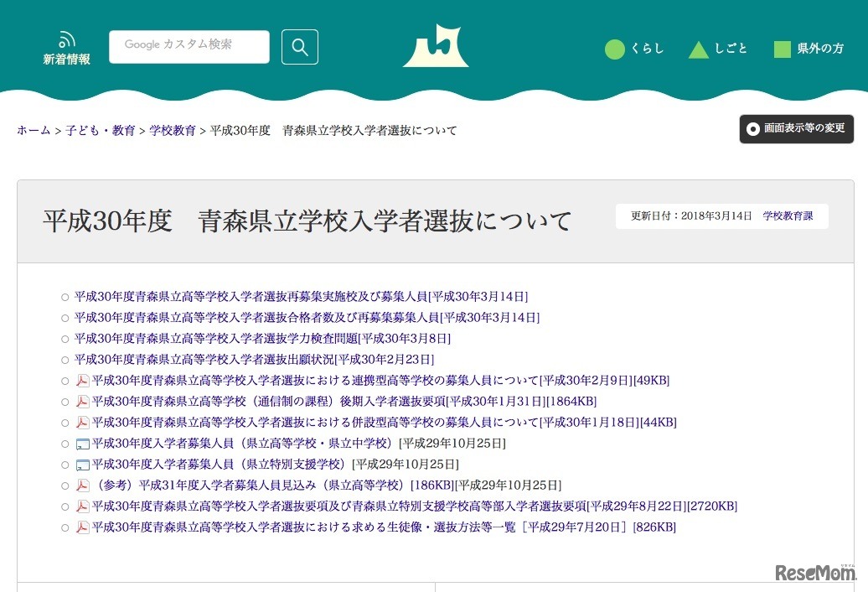The image size is (868, 592).
Task: Click the 学校教育課 link
Action: pos(788,216)
